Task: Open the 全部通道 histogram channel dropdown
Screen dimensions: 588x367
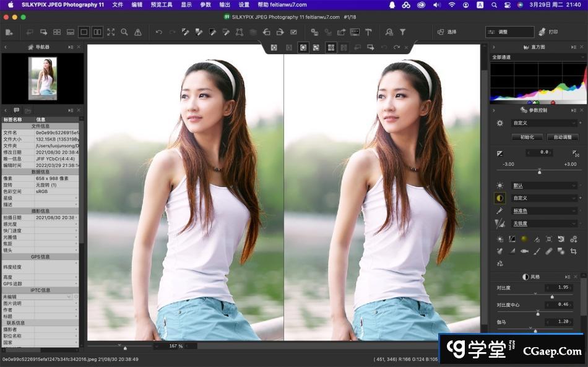Action: click(537, 57)
